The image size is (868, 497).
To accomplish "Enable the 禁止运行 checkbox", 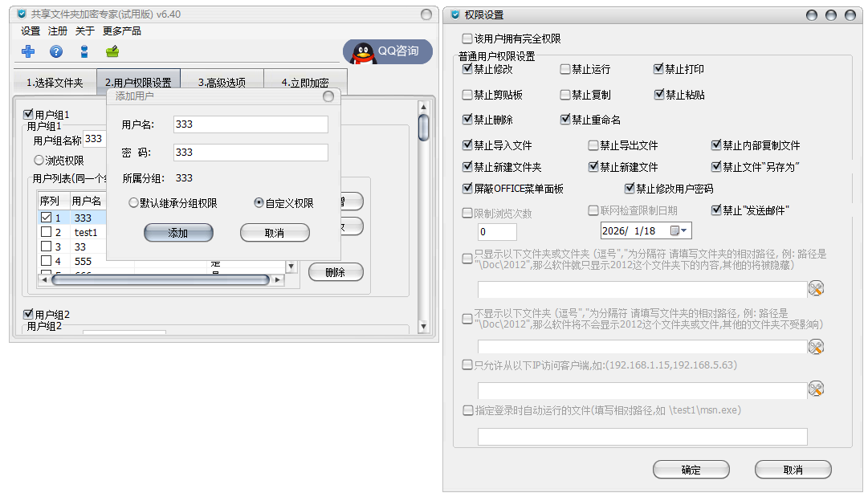I will click(x=565, y=69).
